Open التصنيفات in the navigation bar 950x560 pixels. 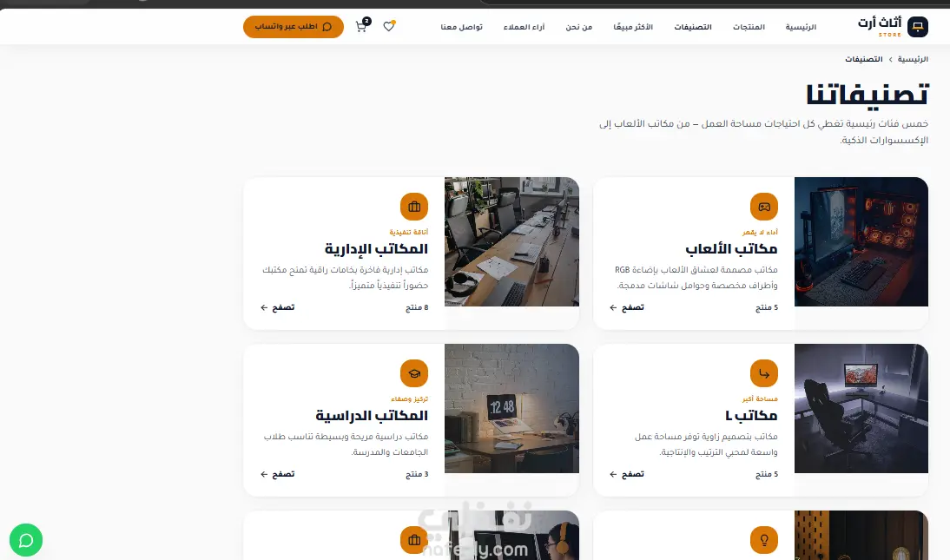click(x=693, y=27)
